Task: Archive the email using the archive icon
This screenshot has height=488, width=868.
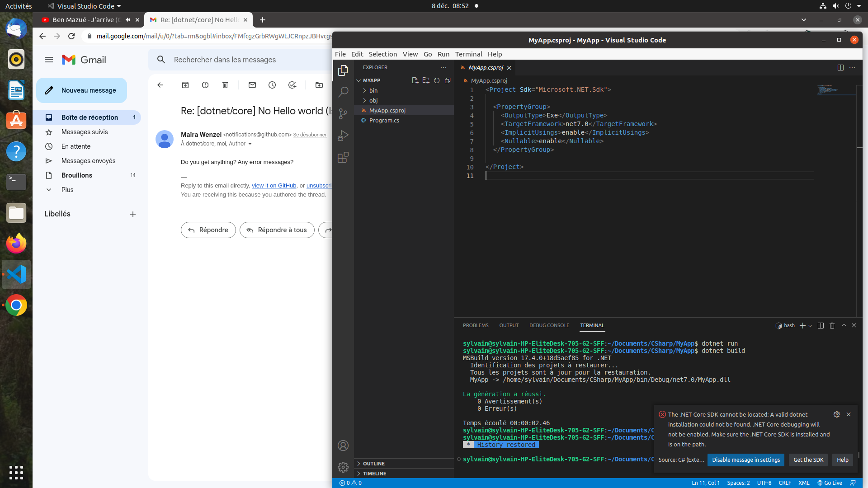Action: click(185, 85)
